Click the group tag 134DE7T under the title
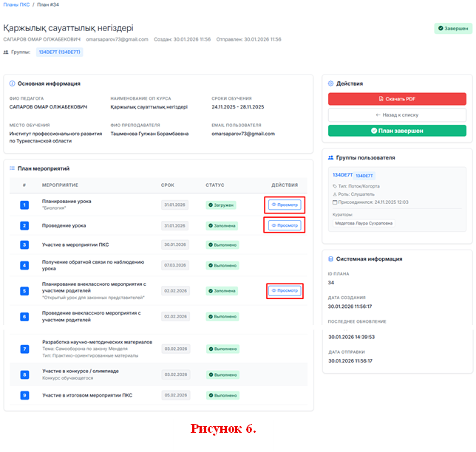The width and height of the screenshot is (476, 452). click(59, 52)
